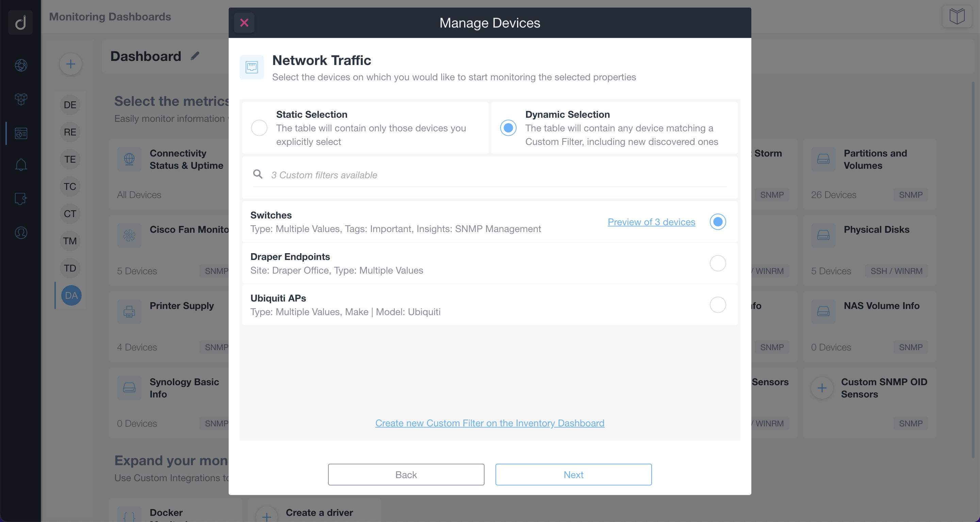Image resolution: width=980 pixels, height=522 pixels.
Task: Click the Create a driver plus icon
Action: tap(267, 516)
